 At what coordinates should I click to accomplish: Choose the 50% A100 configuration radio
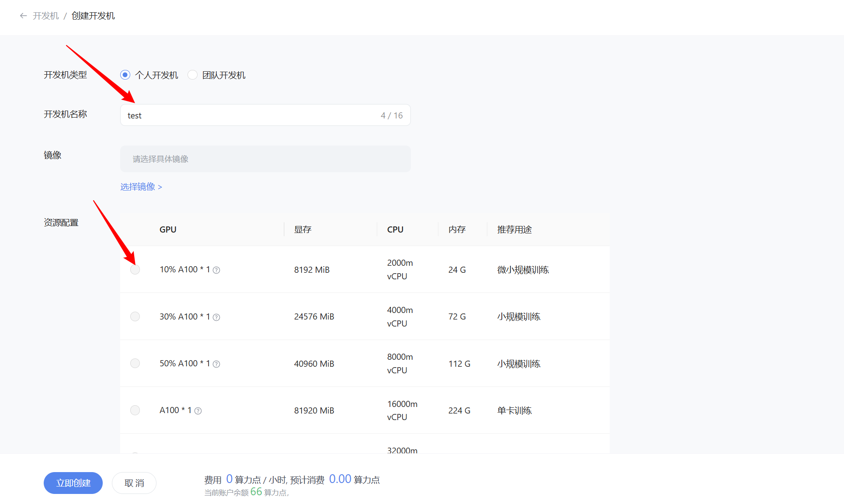135,363
